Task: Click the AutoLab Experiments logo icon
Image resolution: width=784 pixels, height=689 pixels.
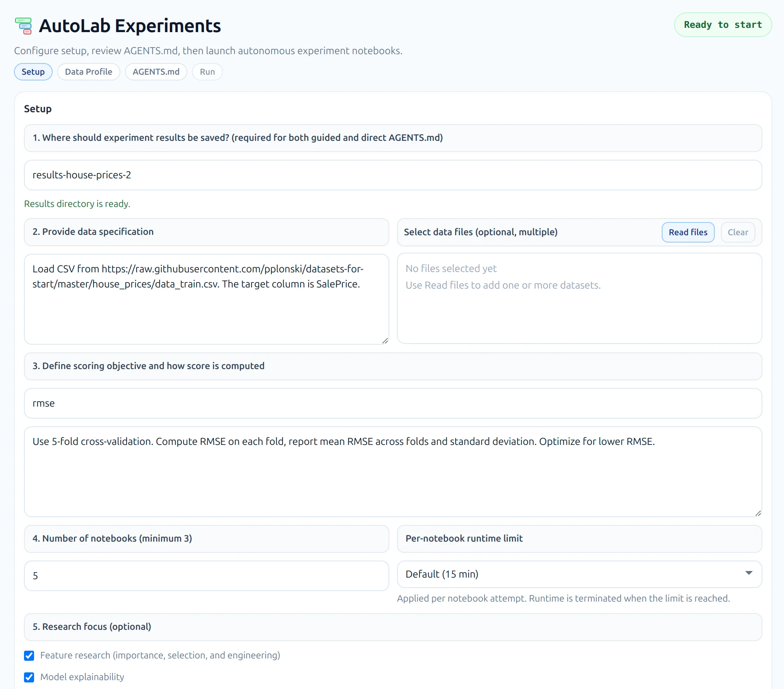Action: (23, 26)
